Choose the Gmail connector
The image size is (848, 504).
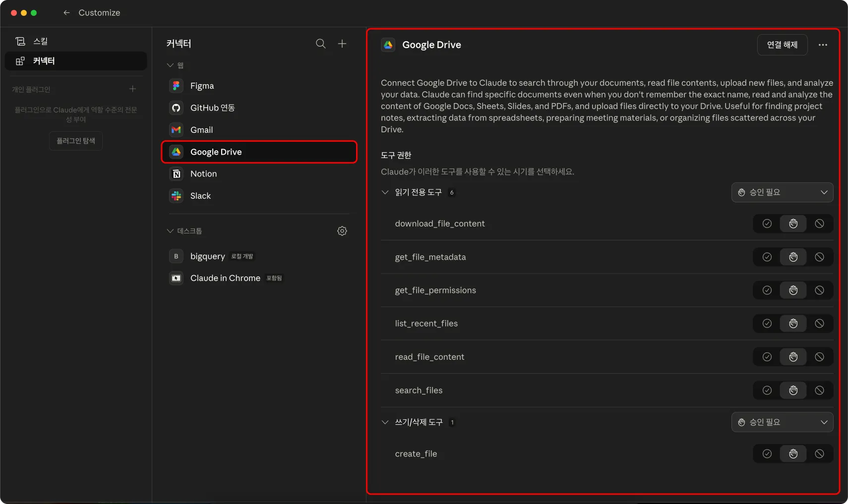pyautogui.click(x=259, y=130)
